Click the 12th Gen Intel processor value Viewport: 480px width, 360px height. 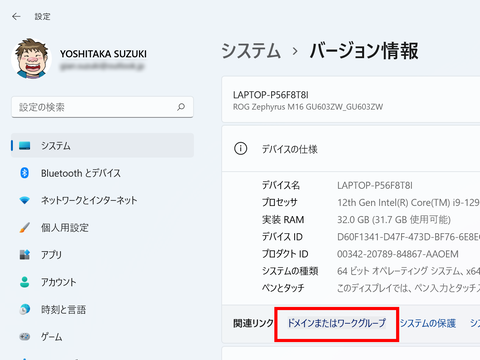tap(408, 202)
